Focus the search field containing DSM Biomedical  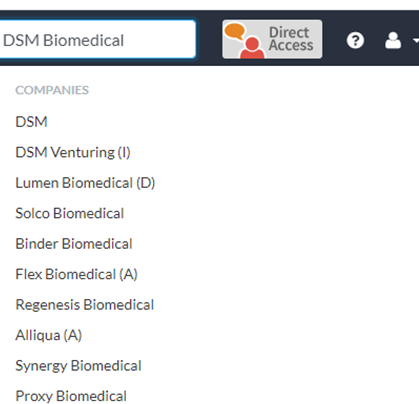97,40
